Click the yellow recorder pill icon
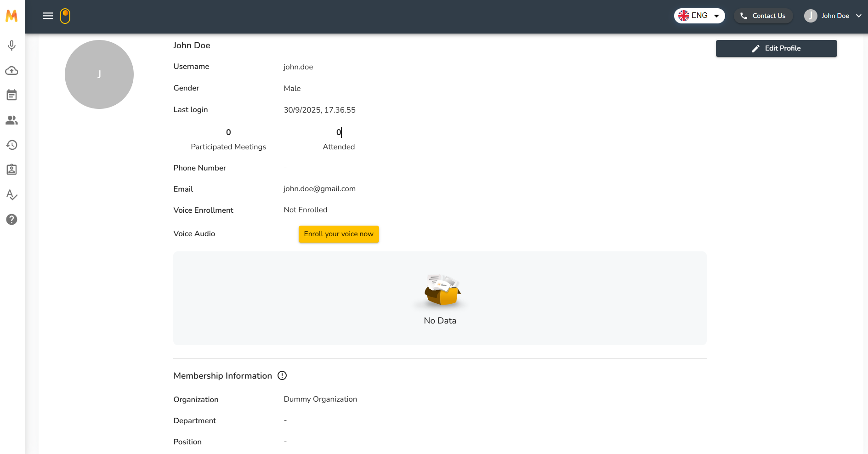868x454 pixels. click(65, 16)
